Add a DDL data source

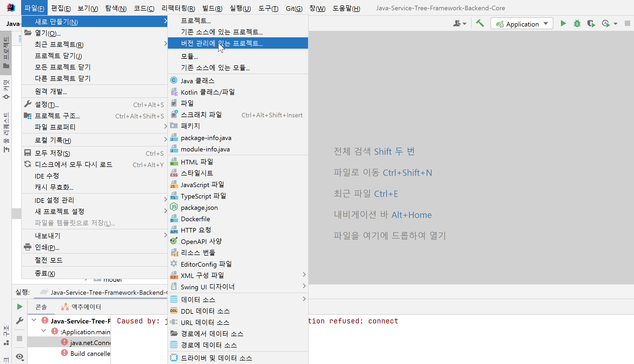click(x=238, y=311)
